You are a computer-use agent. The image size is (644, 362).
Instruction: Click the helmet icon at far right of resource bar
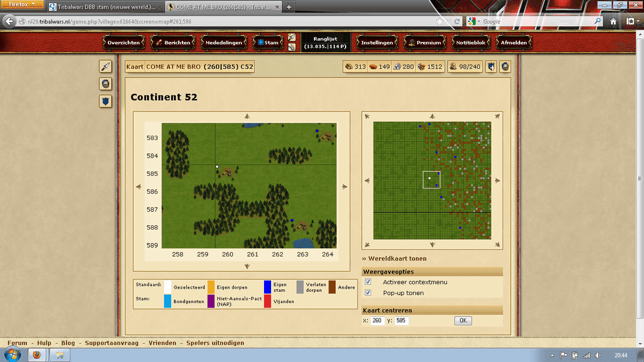[x=505, y=67]
